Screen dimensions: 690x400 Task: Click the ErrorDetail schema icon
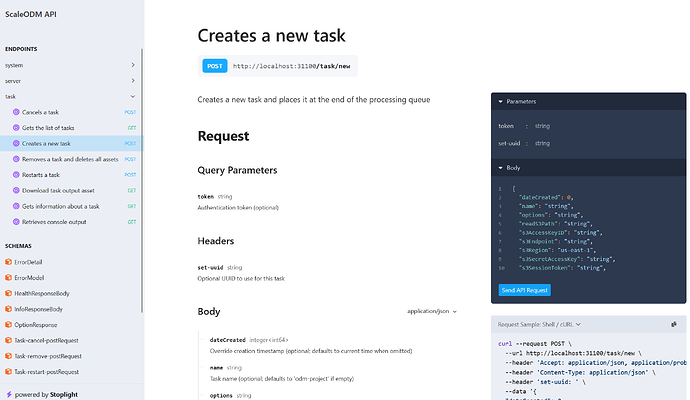pyautogui.click(x=8, y=262)
